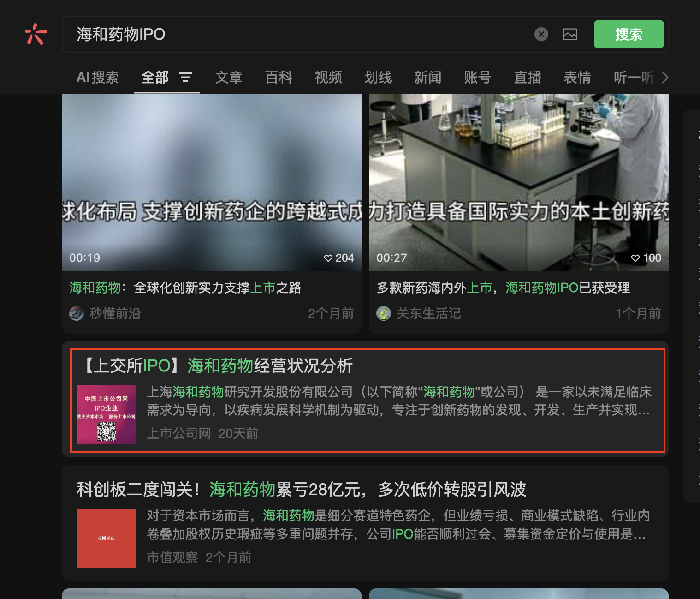This screenshot has height=599, width=700.
Task: Open the 关东生活记 account name
Action: click(x=429, y=313)
